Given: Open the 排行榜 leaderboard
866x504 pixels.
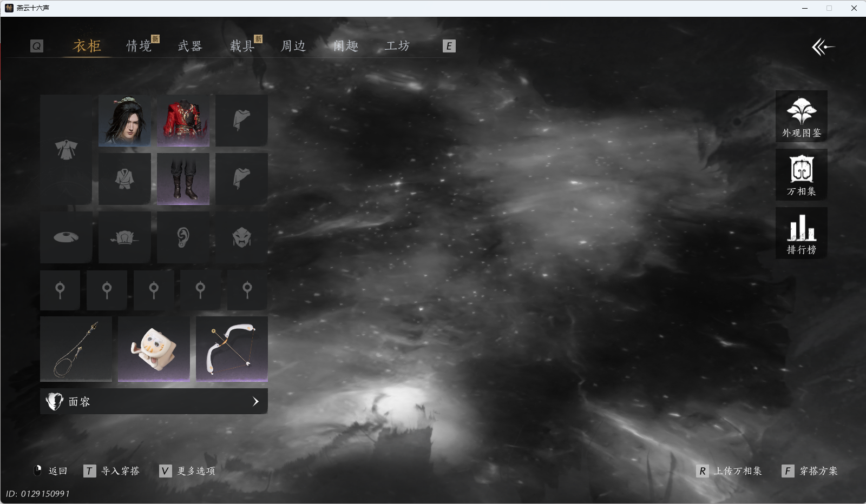Looking at the screenshot, I should tap(801, 233).
